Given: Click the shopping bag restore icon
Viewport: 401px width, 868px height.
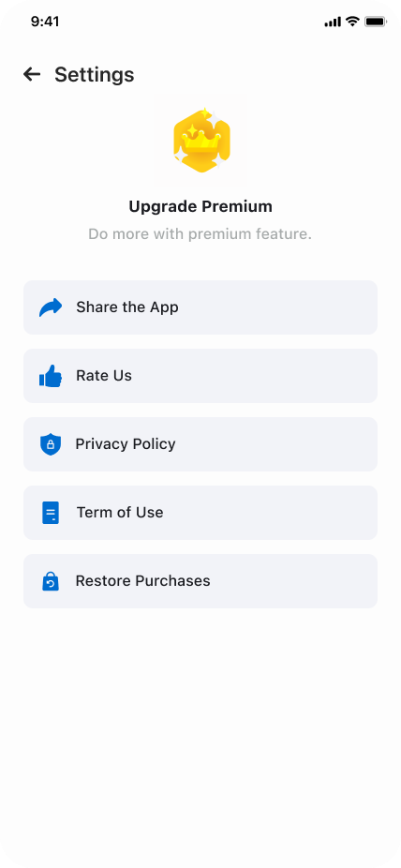Looking at the screenshot, I should click(51, 581).
